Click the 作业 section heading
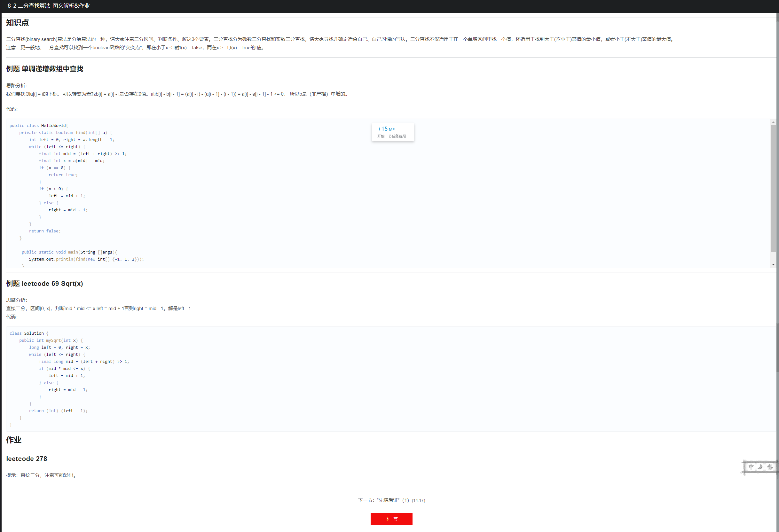Screen dimensions: 779x532 click(x=14, y=440)
